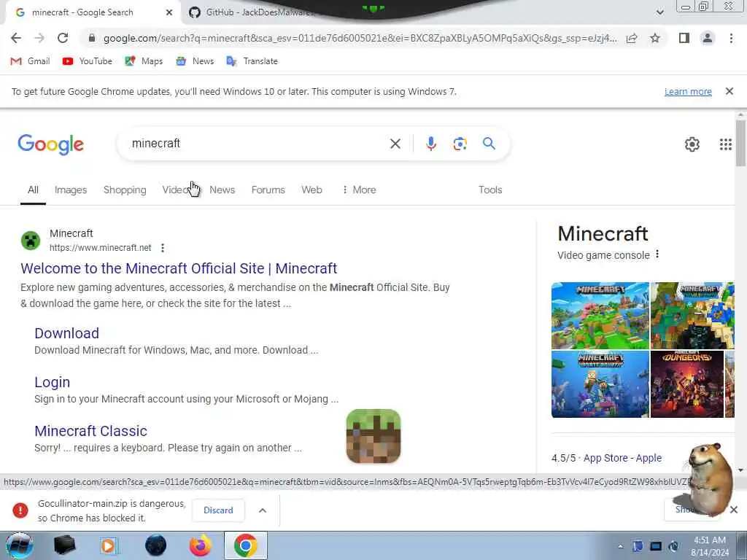Close the downloads bar
The width and height of the screenshot is (747, 560).
click(x=734, y=510)
